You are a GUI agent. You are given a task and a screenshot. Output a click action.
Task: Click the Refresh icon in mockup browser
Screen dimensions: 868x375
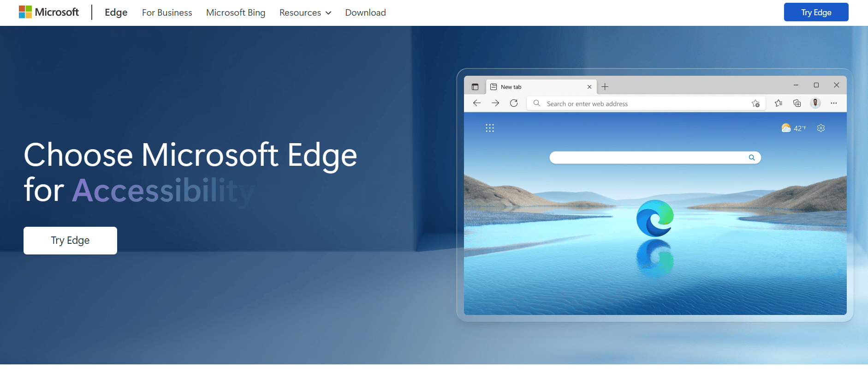(x=514, y=103)
